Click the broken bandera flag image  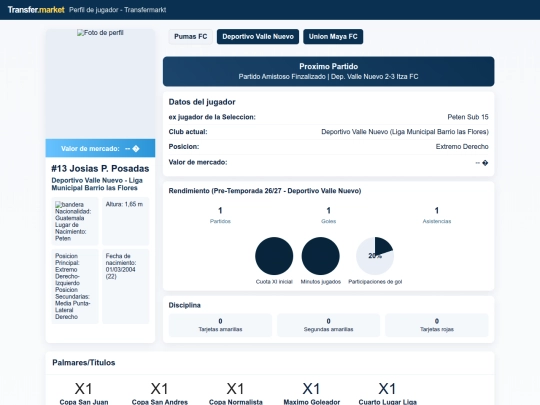(69, 205)
